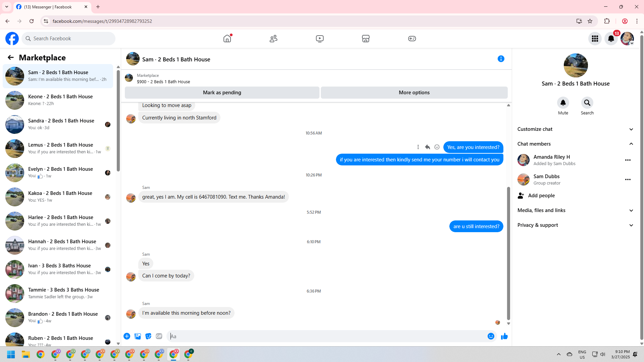Attach a photo file in composer
This screenshot has width=644, height=362.
point(138,336)
